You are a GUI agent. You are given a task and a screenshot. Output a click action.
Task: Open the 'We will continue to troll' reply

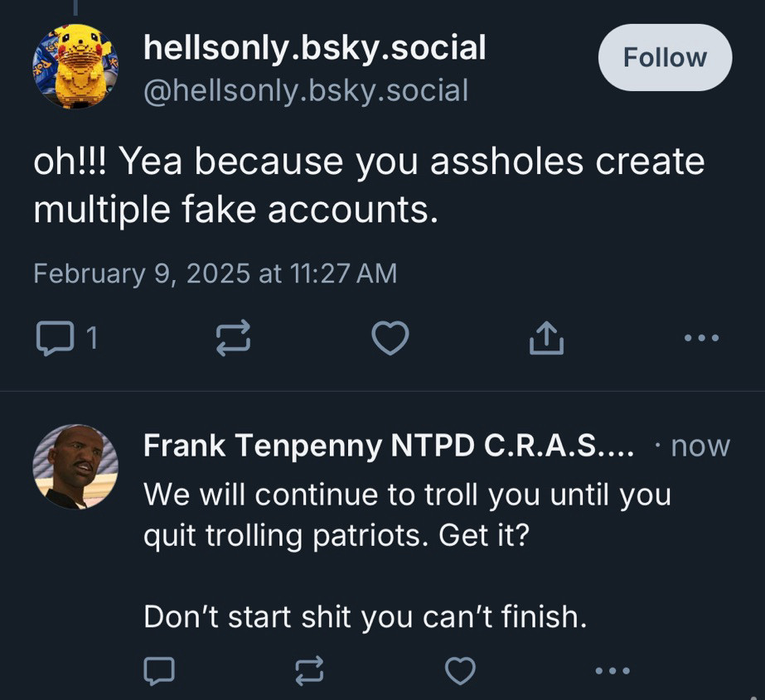point(408,555)
